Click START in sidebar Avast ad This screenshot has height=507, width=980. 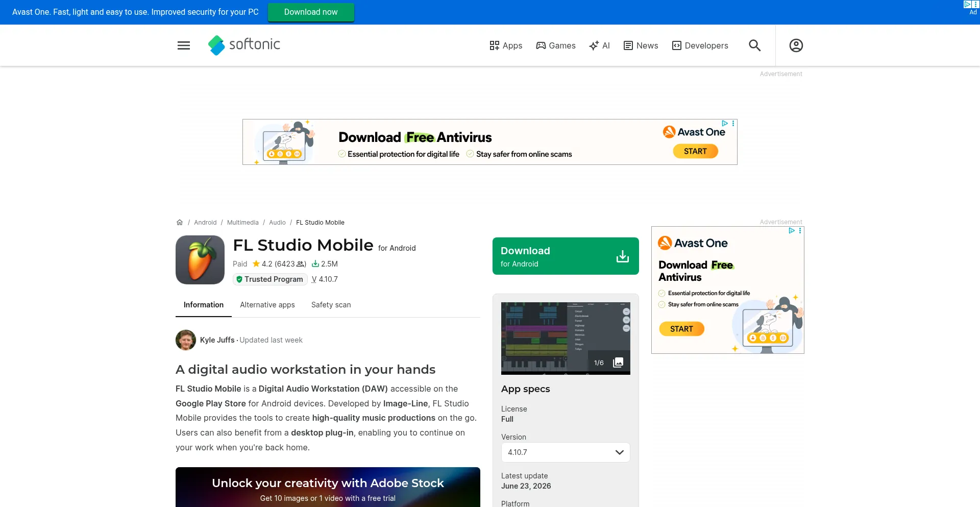681,329
